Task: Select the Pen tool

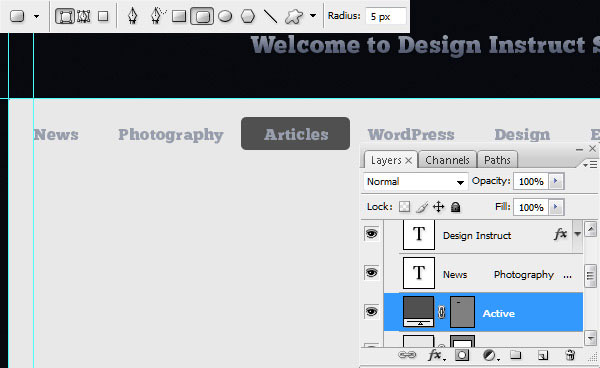Action: (132, 16)
